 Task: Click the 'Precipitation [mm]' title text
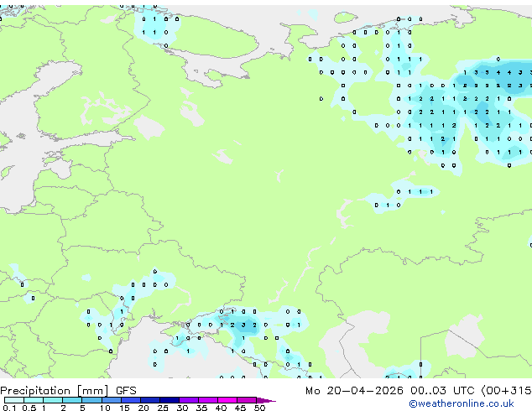point(55,391)
